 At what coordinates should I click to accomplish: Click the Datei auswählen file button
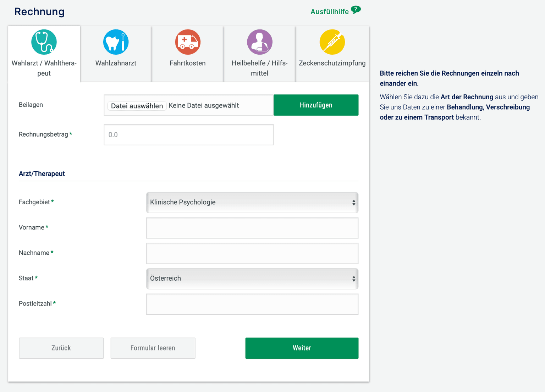click(x=137, y=106)
